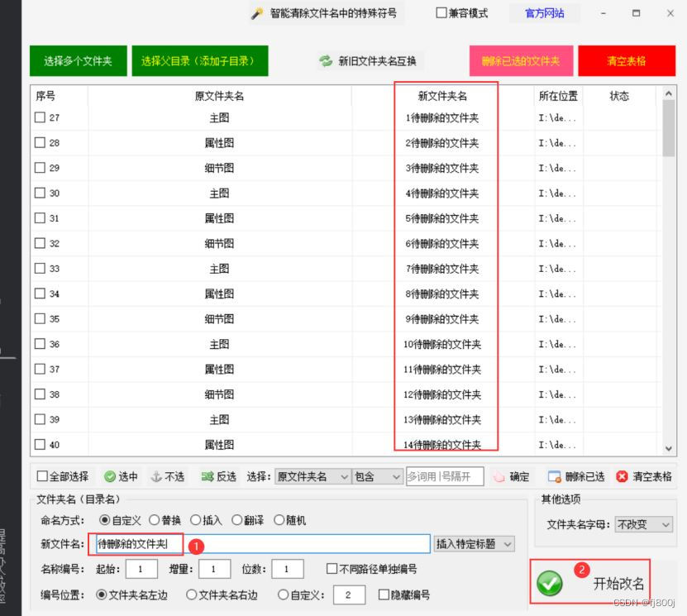Enable 兼容模式 compatibility mode
The image size is (687, 616).
pos(443,13)
